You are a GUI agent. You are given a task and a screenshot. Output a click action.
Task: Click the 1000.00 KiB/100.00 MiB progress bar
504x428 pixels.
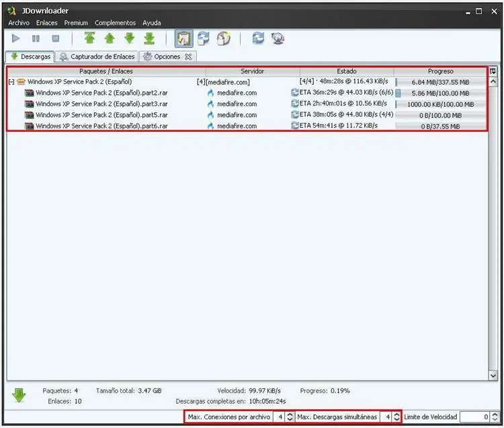click(x=440, y=104)
